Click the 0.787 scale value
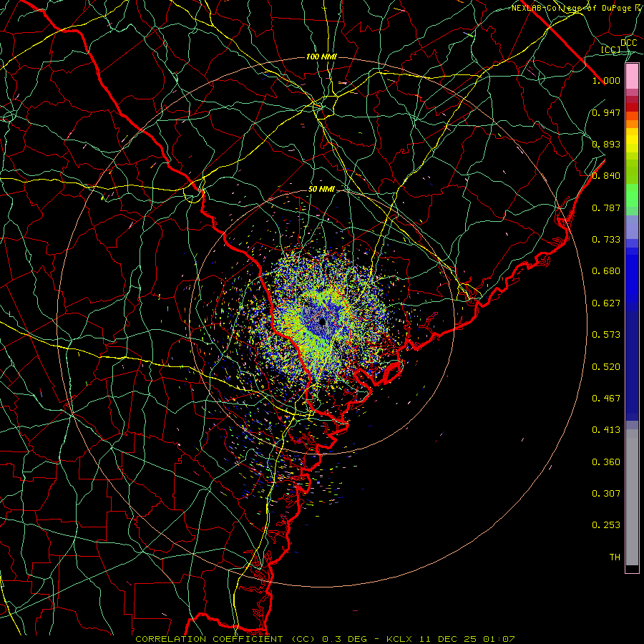Viewport: 644px width, 644px height. point(606,208)
